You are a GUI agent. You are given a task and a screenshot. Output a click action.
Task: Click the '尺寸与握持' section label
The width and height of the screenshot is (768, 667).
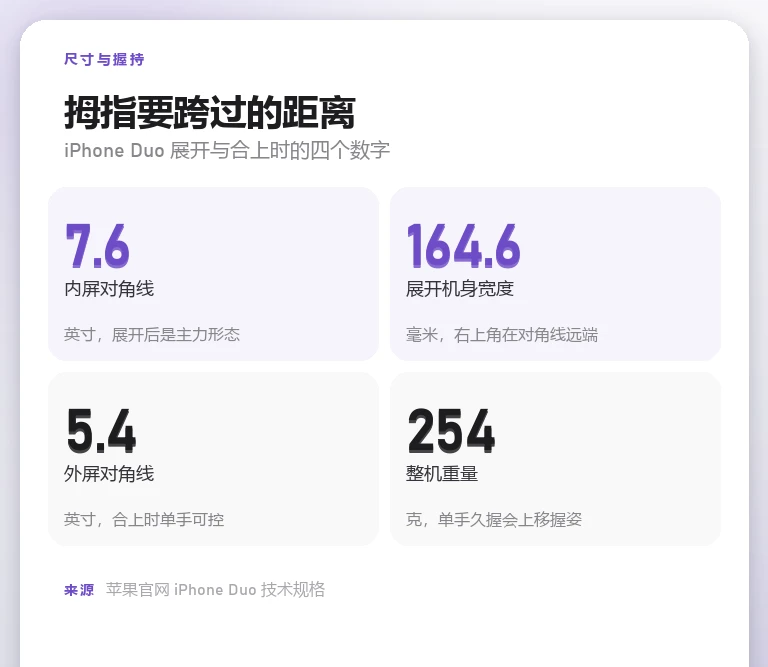pos(104,59)
